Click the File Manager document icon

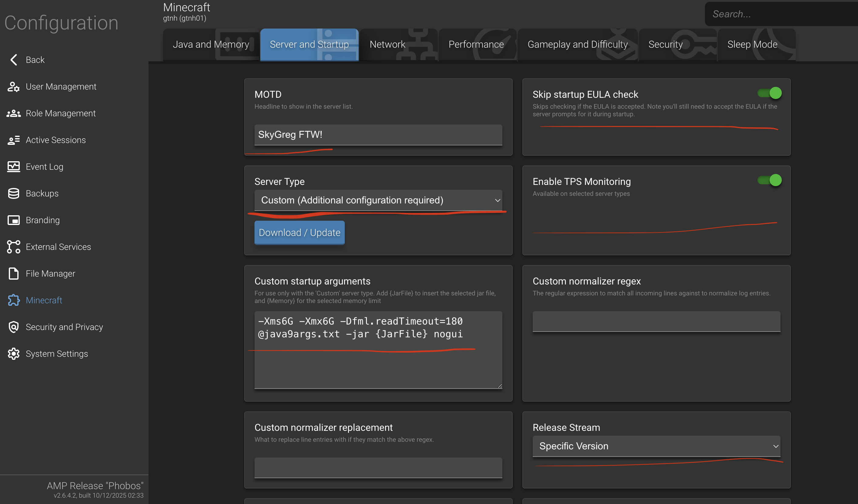[14, 274]
